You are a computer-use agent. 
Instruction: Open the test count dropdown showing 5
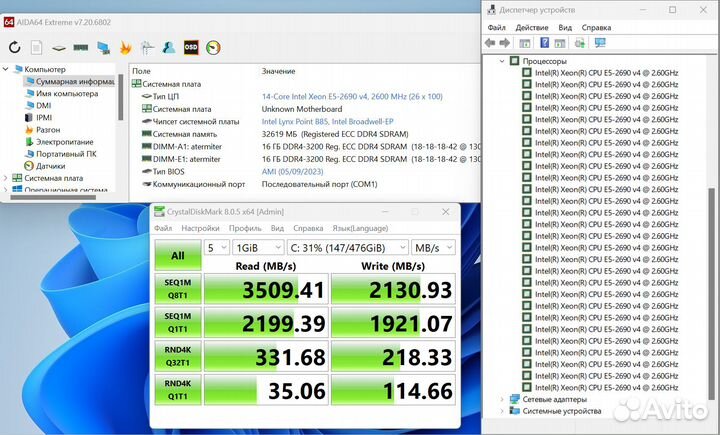pos(216,248)
